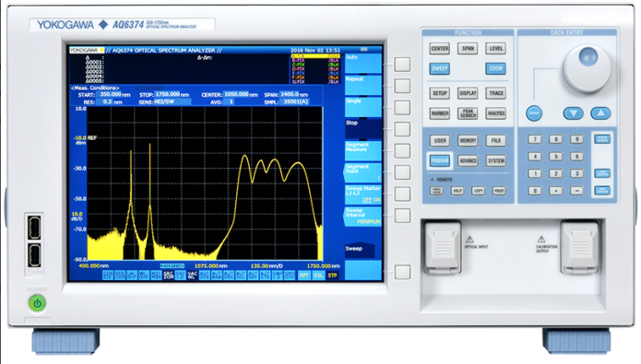Toggle the blue ZOOM function key
641x364 pixels.
[495, 68]
